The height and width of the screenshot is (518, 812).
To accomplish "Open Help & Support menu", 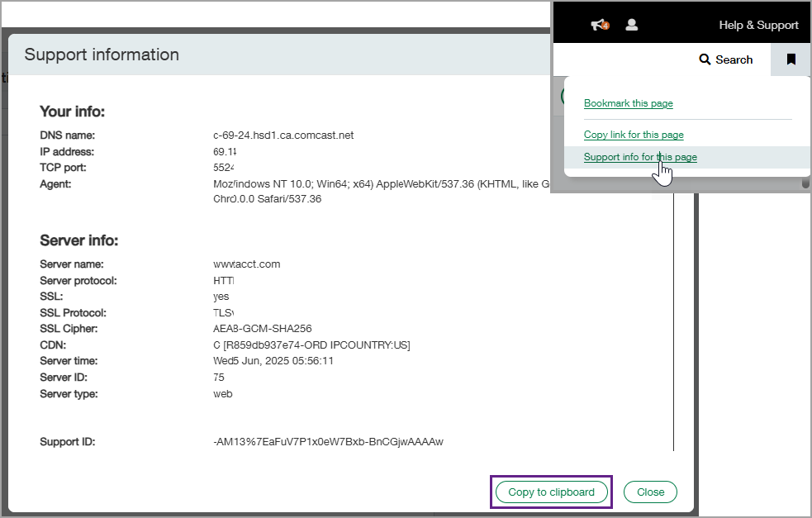I will (x=758, y=25).
